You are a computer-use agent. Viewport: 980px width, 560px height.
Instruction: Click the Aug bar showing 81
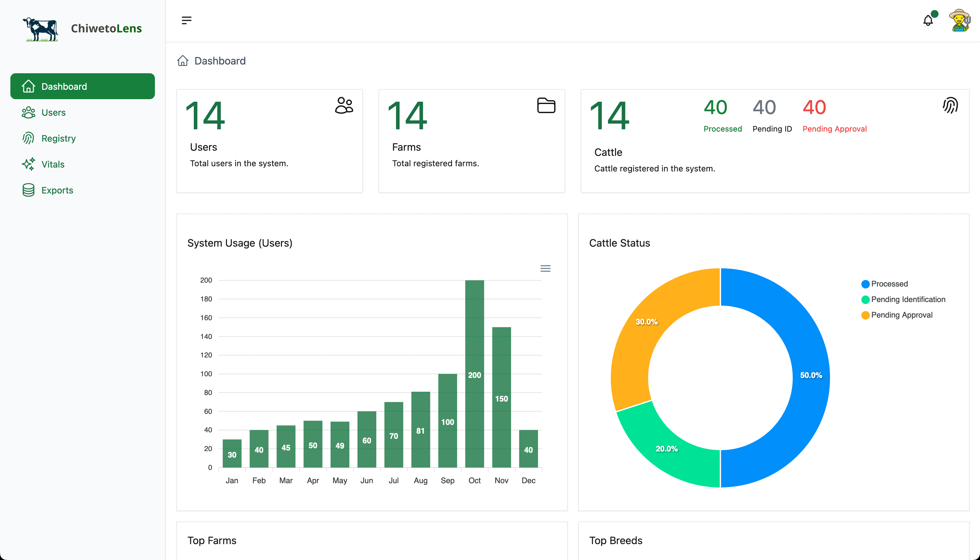pyautogui.click(x=421, y=430)
